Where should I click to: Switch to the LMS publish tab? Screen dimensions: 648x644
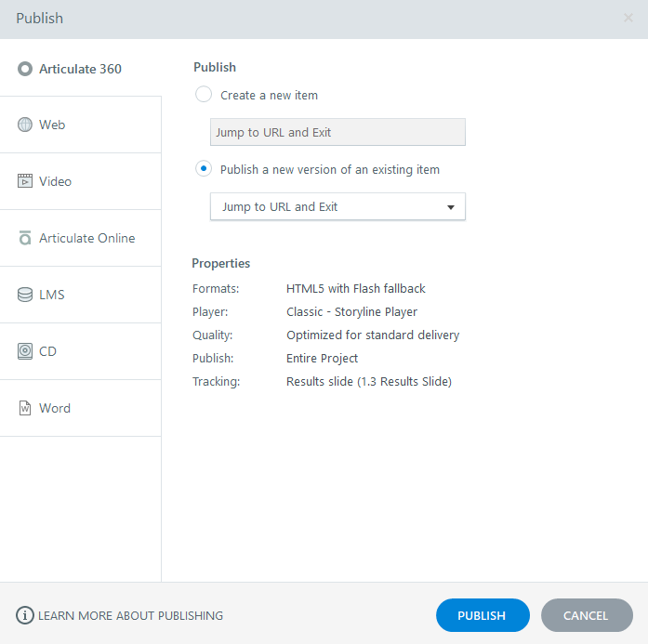pos(52,295)
